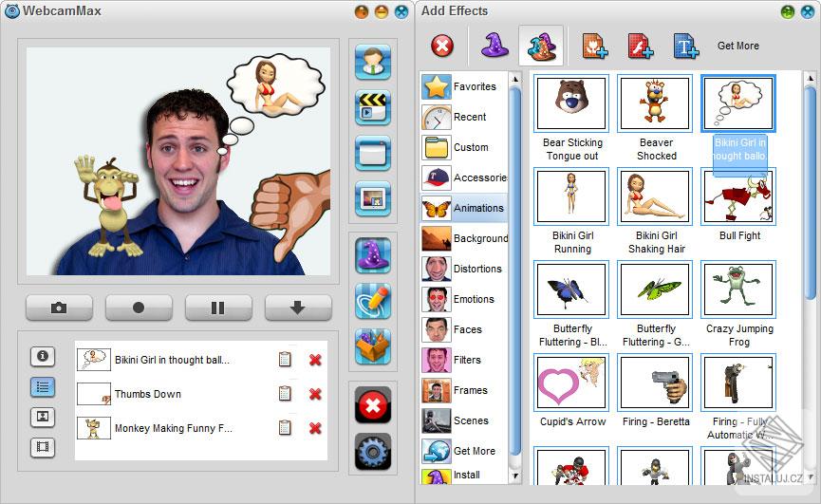Click clipboard icon beside Bikini Girl entry
The image size is (821, 504).
(285, 360)
